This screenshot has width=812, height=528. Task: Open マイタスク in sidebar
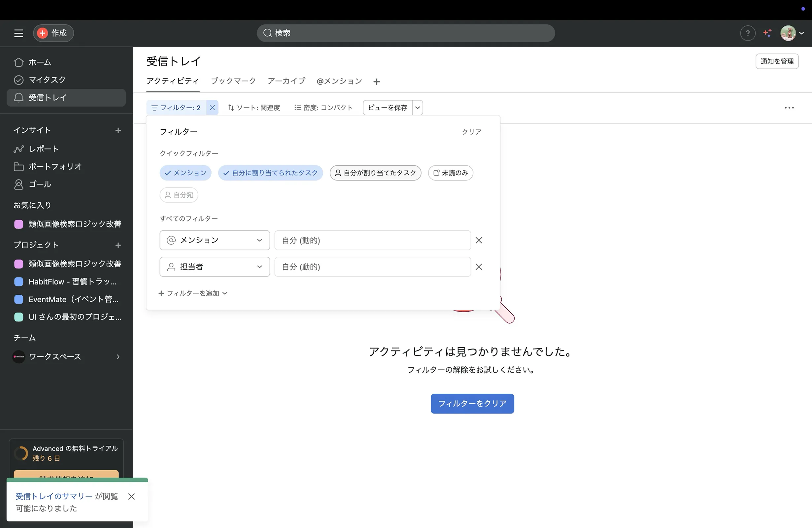[66, 80]
